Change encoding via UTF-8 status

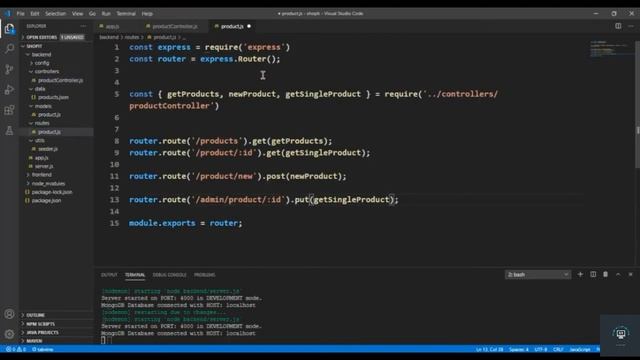(541, 349)
